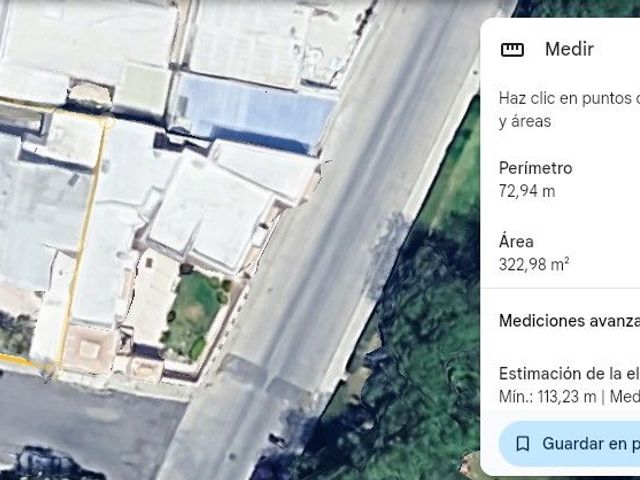Click the blue rooftop on the map
The width and height of the screenshot is (640, 480).
(253, 114)
